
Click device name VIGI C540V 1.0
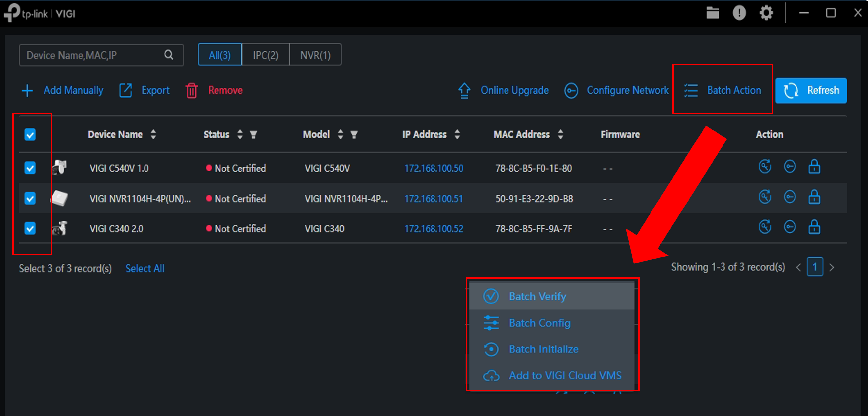(119, 168)
